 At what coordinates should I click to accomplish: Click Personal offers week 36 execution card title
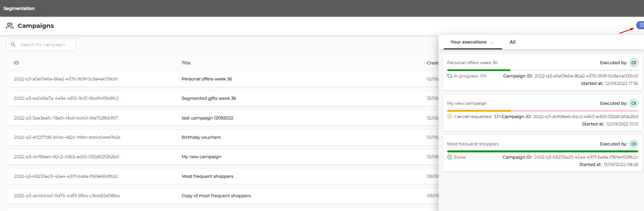[472, 63]
